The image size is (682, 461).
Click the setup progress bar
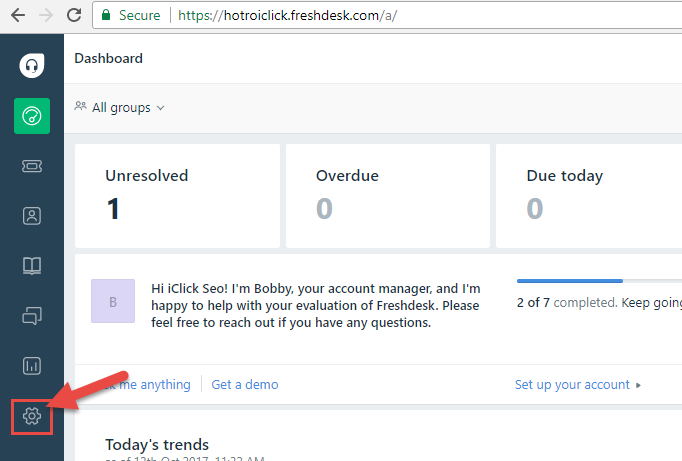pos(599,281)
